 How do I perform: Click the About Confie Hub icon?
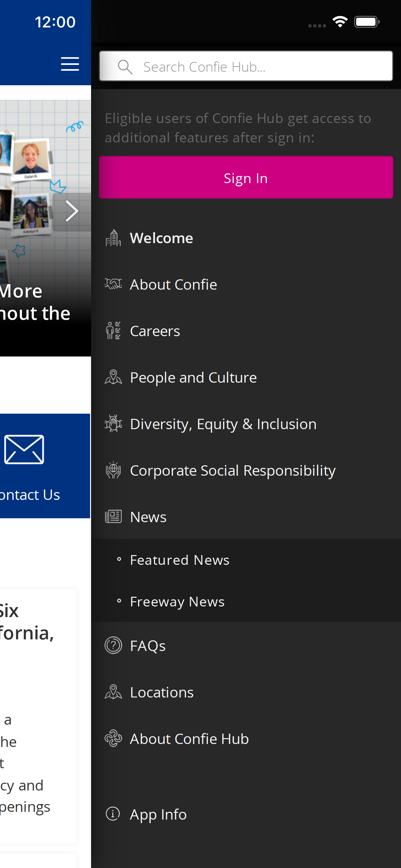tap(113, 738)
